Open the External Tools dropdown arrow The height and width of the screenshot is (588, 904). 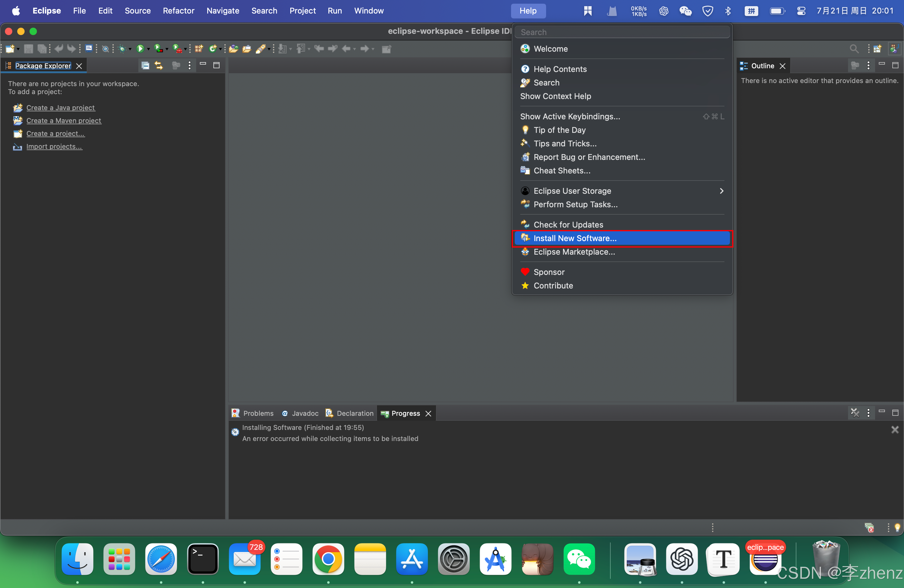click(185, 49)
